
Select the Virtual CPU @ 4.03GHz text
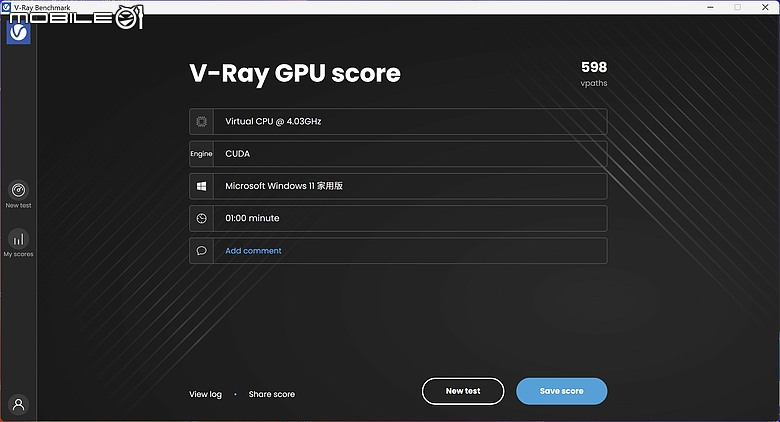tap(273, 121)
